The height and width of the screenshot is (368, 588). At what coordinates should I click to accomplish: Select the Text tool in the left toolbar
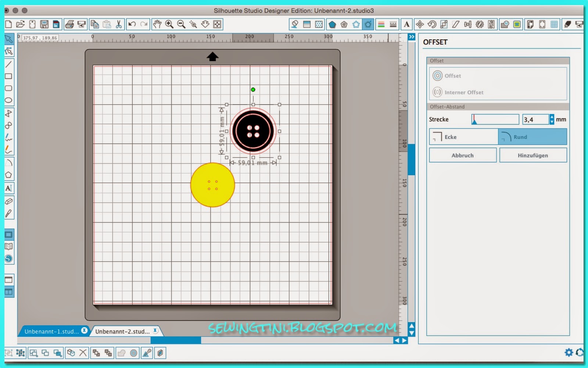[9, 188]
